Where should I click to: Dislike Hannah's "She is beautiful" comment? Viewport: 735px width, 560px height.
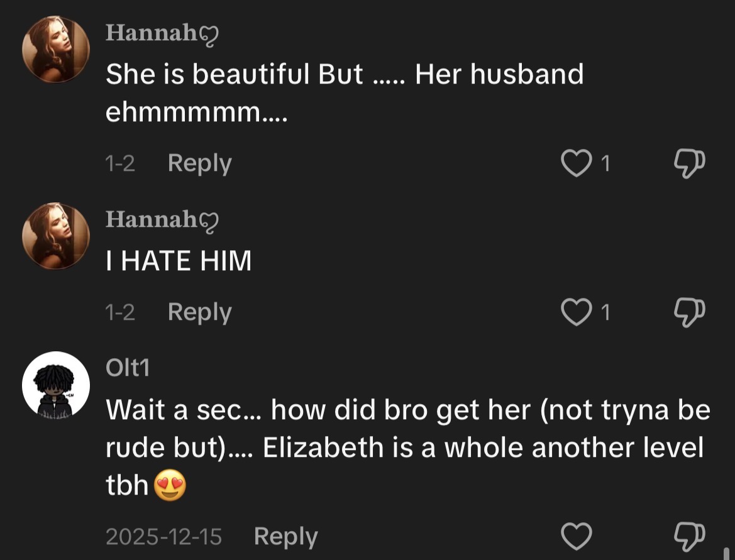pyautogui.click(x=689, y=163)
